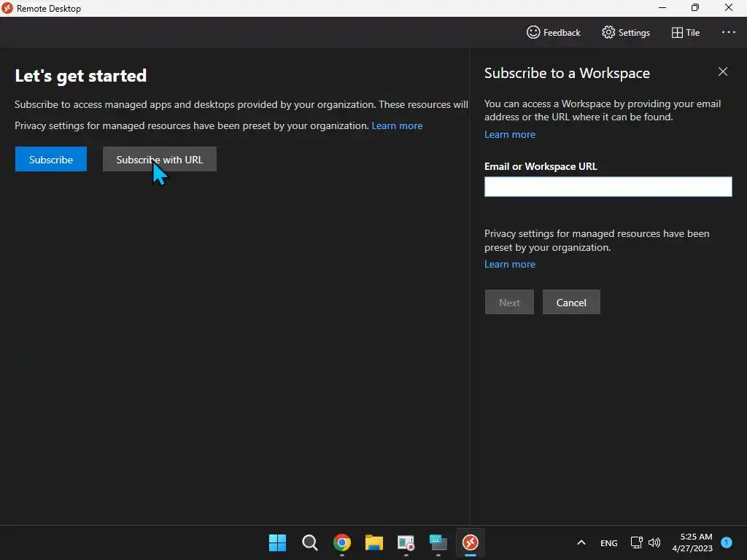Open the taskbar app with red dot
The image size is (747, 560).
click(x=406, y=542)
